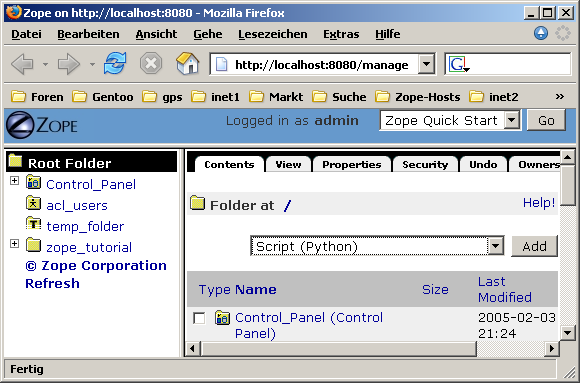Image resolution: width=580 pixels, height=383 pixels.
Task: Click the folder icon beside Folder at
Action: 198,203
